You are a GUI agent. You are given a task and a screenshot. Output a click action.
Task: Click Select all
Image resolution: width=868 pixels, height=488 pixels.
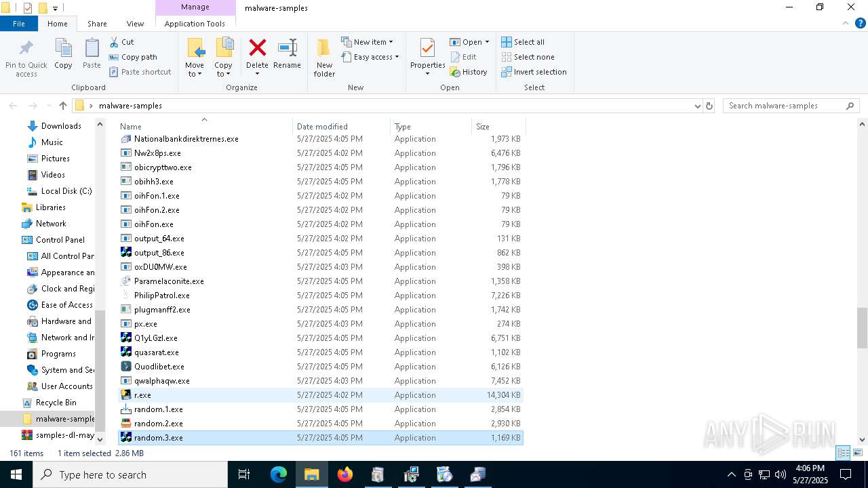[523, 42]
